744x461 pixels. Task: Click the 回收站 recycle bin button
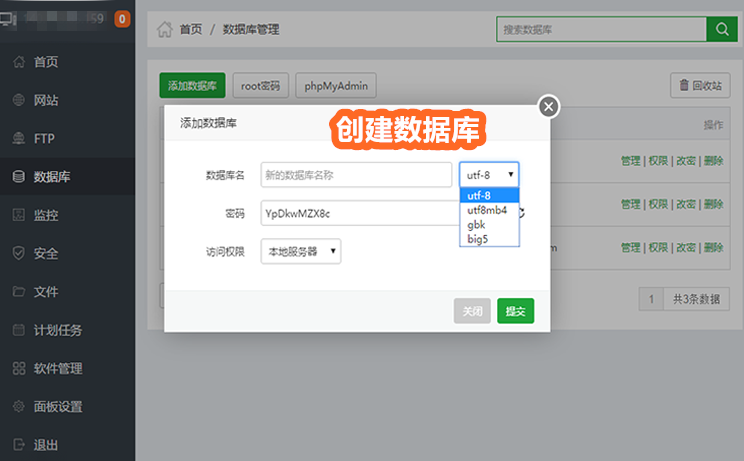[698, 86]
